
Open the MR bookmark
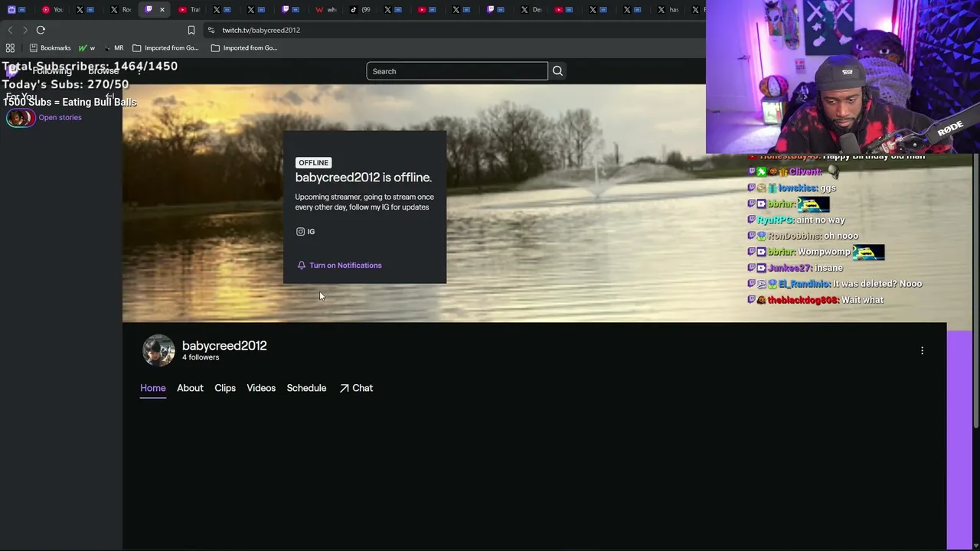tap(113, 47)
